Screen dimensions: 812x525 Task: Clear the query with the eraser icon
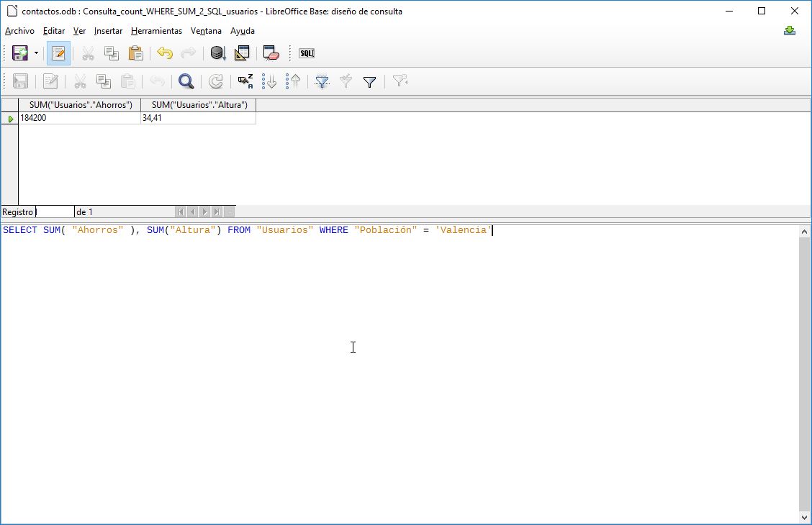coord(271,52)
